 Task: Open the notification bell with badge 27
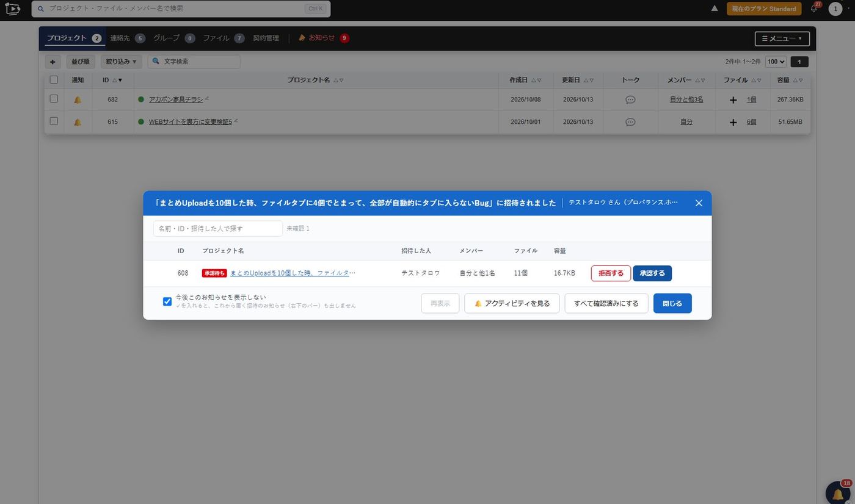pos(814,9)
